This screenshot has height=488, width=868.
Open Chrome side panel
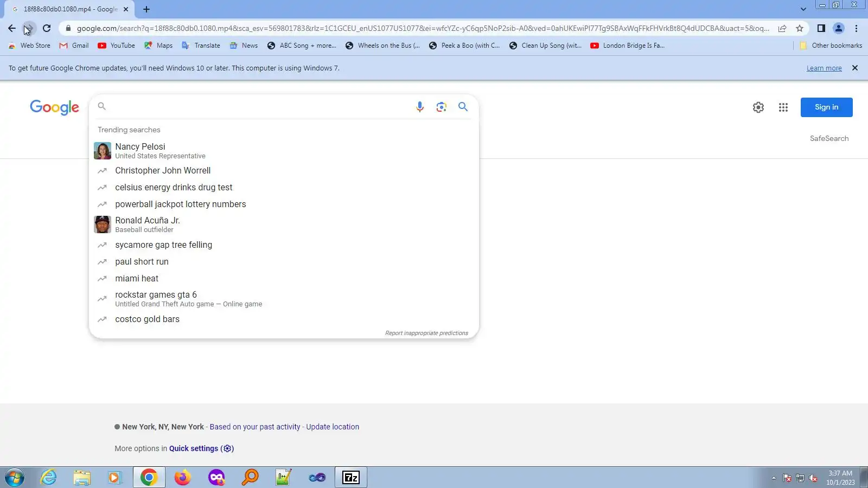coord(821,28)
